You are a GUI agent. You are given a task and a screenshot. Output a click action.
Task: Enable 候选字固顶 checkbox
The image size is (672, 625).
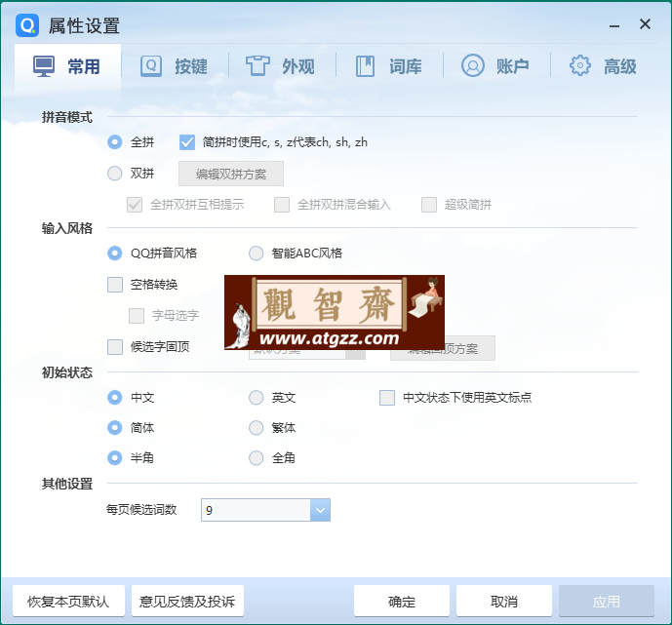tap(115, 347)
